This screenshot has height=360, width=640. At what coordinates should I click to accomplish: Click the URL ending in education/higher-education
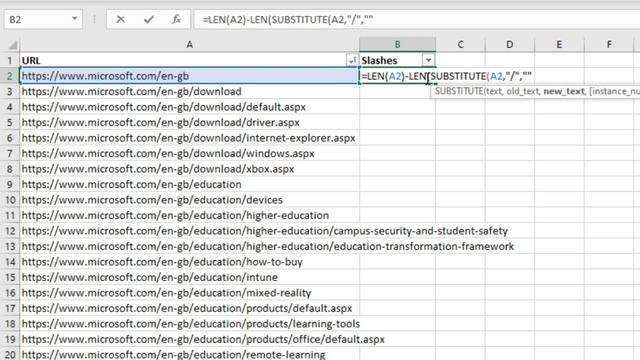(x=189, y=216)
